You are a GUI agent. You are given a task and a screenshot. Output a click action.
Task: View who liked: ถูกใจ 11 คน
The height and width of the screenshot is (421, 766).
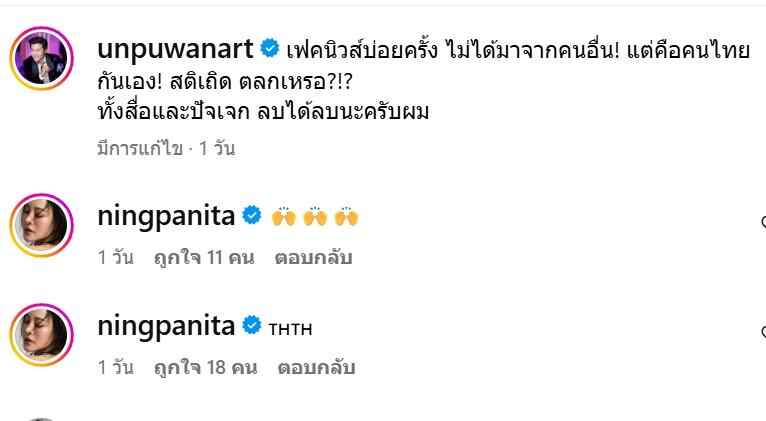pyautogui.click(x=204, y=257)
